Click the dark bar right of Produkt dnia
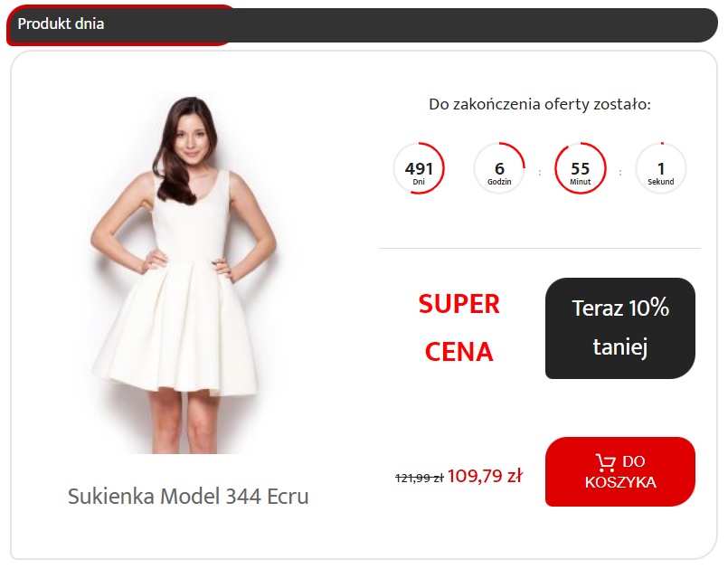This screenshot has width=728, height=569. coord(478,25)
